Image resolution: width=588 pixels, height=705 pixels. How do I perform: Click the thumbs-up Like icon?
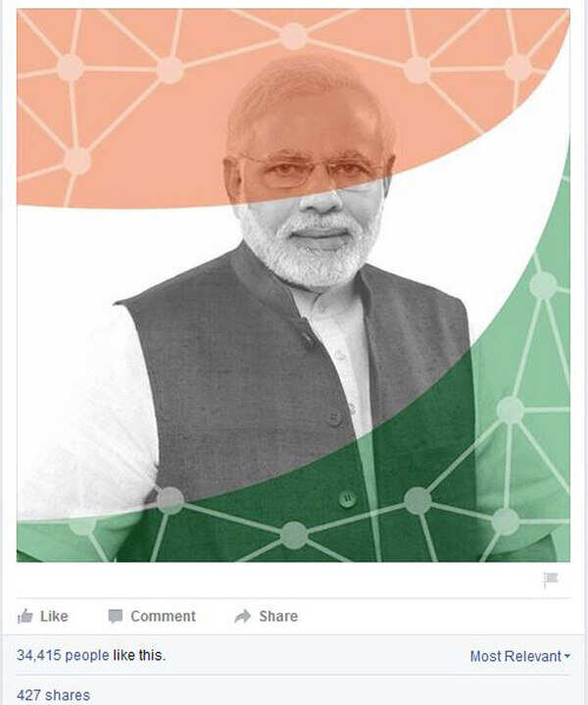click(25, 616)
